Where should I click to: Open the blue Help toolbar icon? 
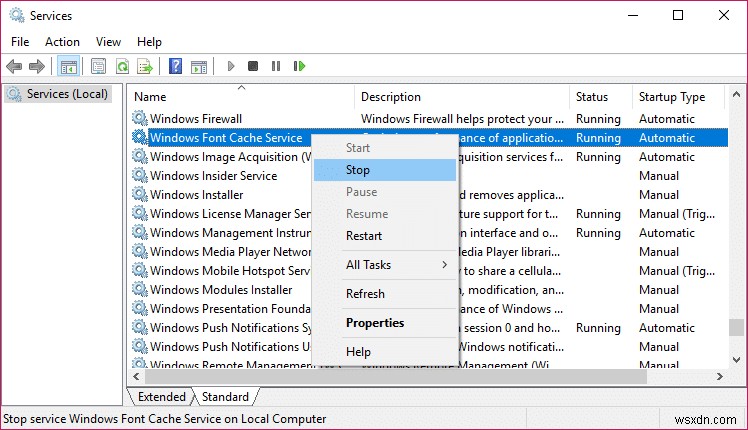(175, 66)
